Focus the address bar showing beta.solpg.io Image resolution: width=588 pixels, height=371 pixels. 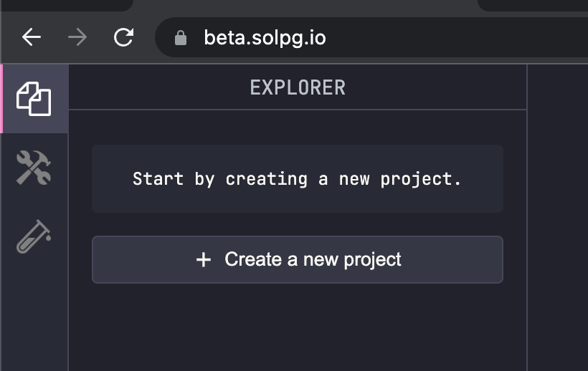click(x=371, y=37)
